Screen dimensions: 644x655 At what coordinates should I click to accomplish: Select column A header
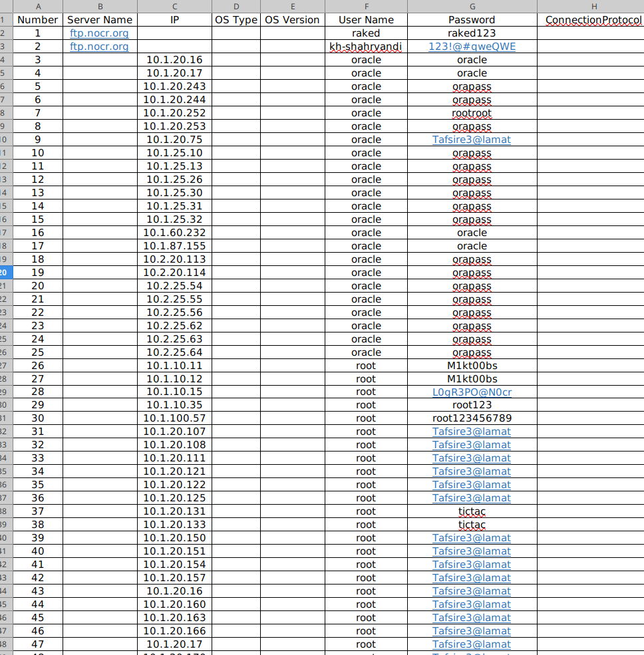tap(38, 6)
